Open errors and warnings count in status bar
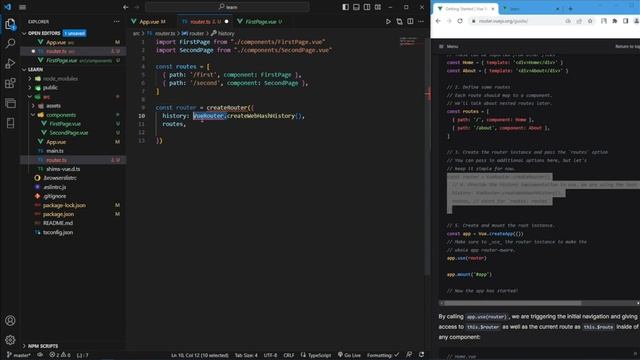Image resolution: width=640 pixels, height=360 pixels. point(60,355)
